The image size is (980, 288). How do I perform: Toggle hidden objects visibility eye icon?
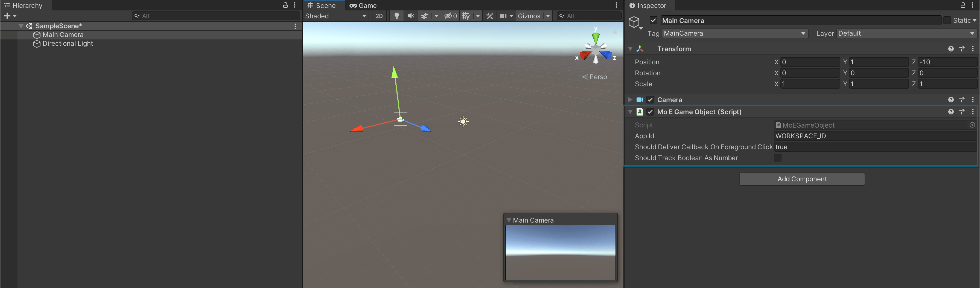tap(450, 16)
